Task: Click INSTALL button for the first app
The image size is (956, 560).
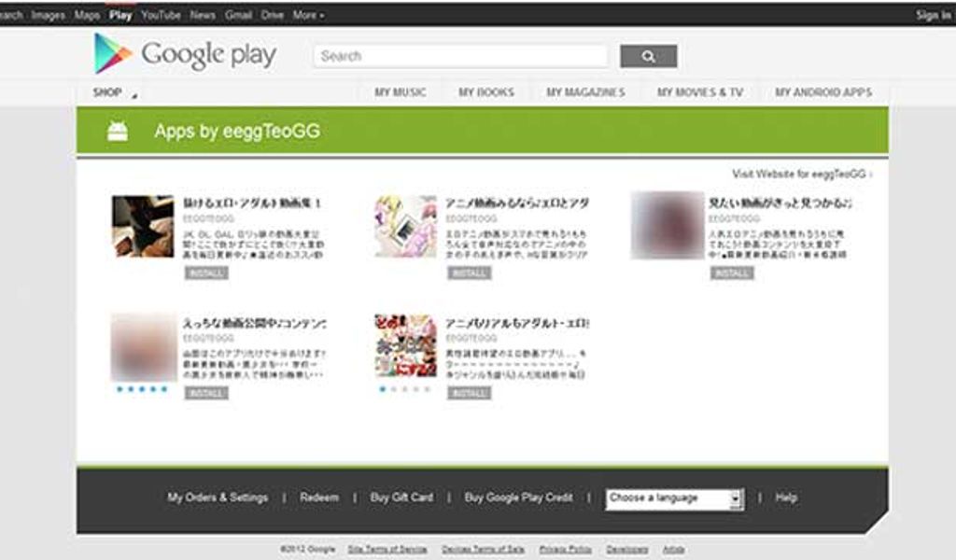Action: [x=206, y=273]
